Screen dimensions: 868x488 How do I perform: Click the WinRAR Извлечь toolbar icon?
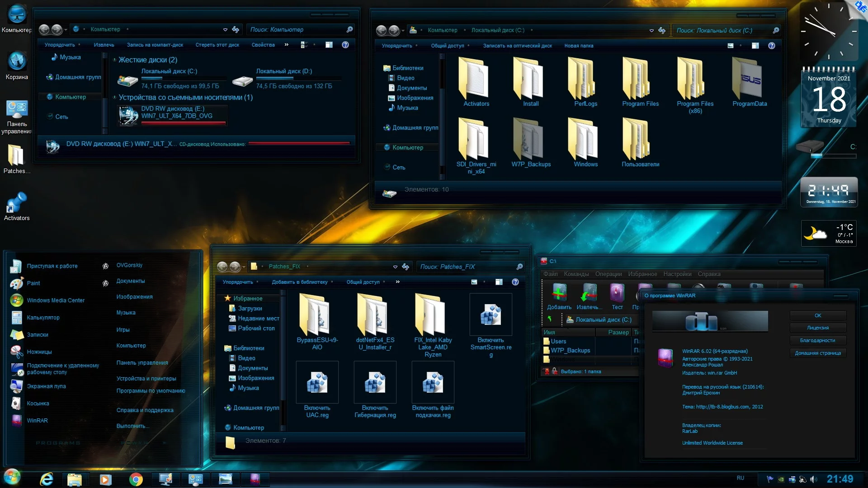point(589,293)
